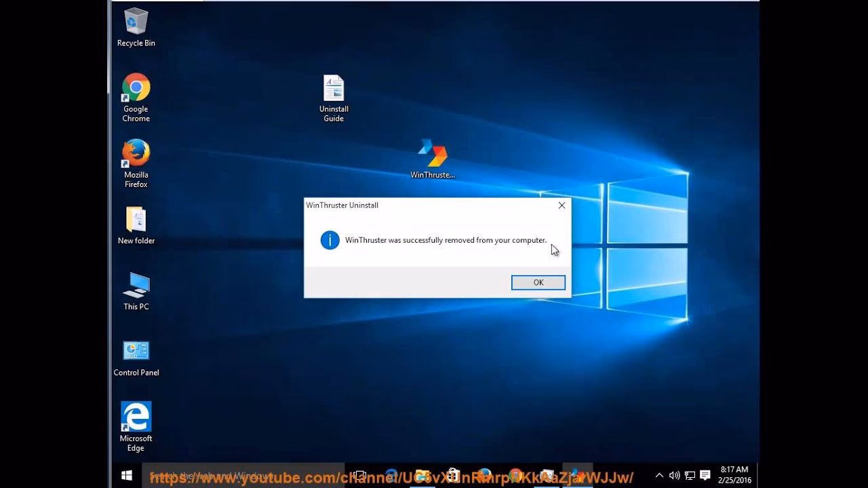Click OK in the WinThruster Uninstall dialog

[538, 283]
